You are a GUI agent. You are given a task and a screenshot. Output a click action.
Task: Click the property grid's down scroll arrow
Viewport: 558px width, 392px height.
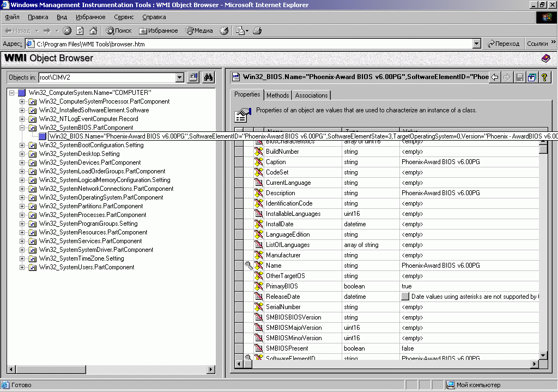pyautogui.click(x=543, y=355)
